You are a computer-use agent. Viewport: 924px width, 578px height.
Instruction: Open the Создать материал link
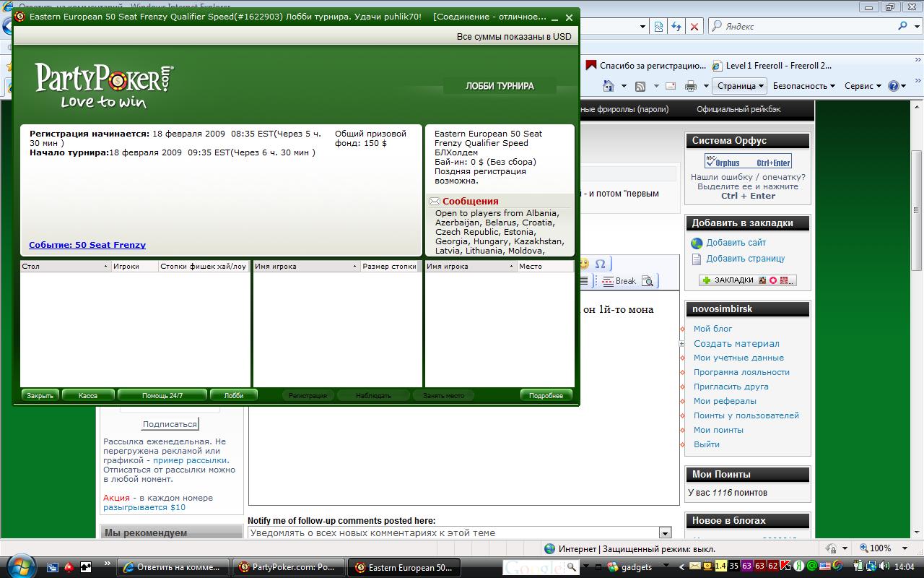(736, 343)
